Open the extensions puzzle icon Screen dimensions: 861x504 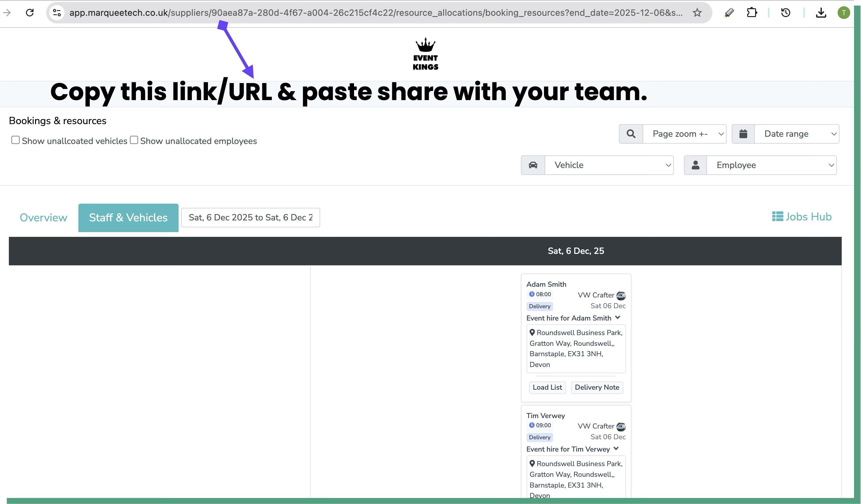coord(752,13)
